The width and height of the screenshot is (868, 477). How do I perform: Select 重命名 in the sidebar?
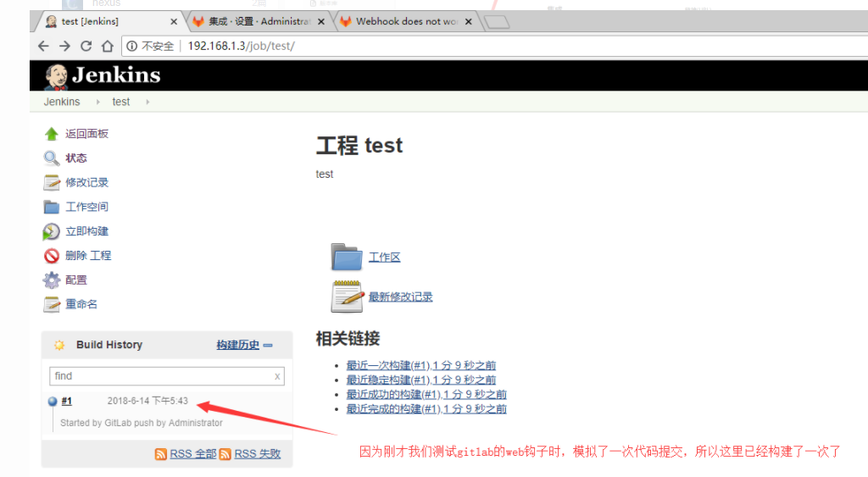(81, 304)
